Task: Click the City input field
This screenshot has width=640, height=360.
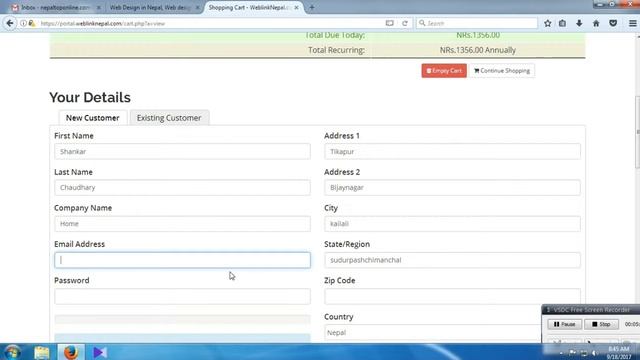Action: point(452,224)
